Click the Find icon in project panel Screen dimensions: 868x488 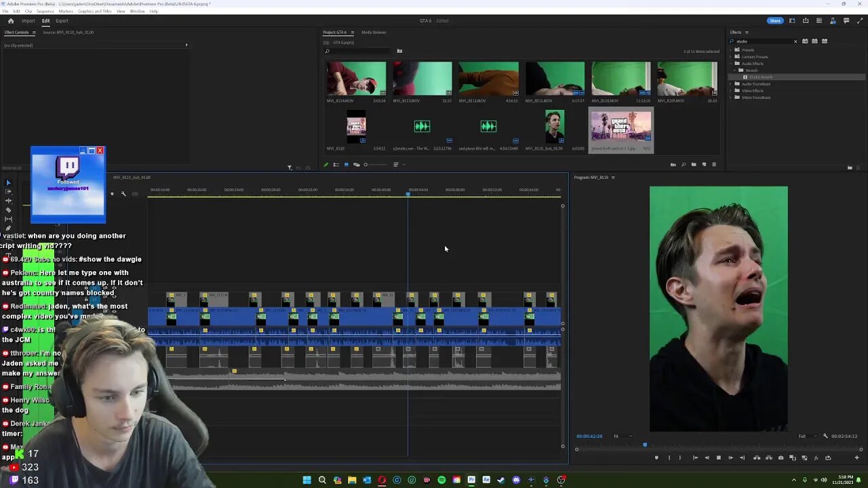[683, 165]
